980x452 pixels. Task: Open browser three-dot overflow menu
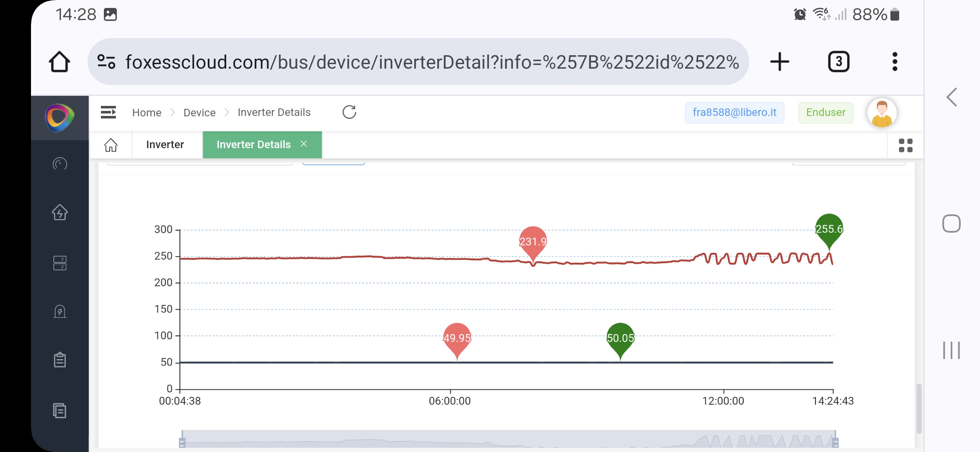coord(895,62)
